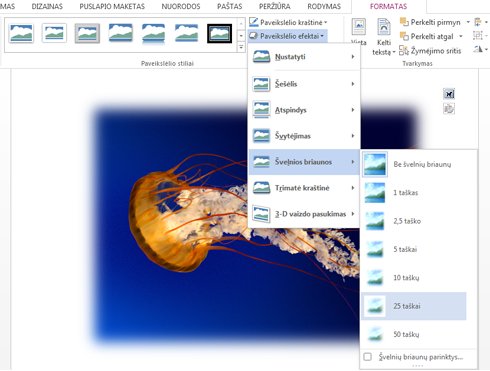Open Paveikslėlio kraštinė dropdown
490x371 pixels.
288,22
